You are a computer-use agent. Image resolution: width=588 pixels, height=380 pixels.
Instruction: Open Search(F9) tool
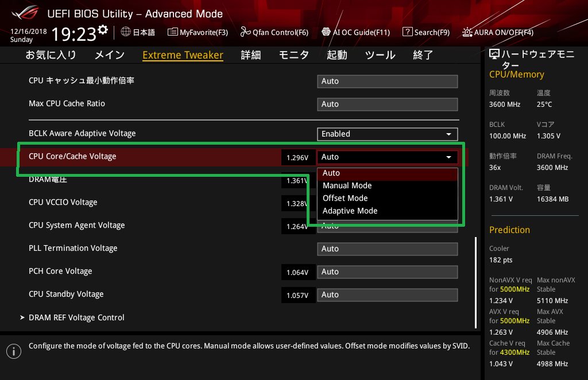pos(425,32)
